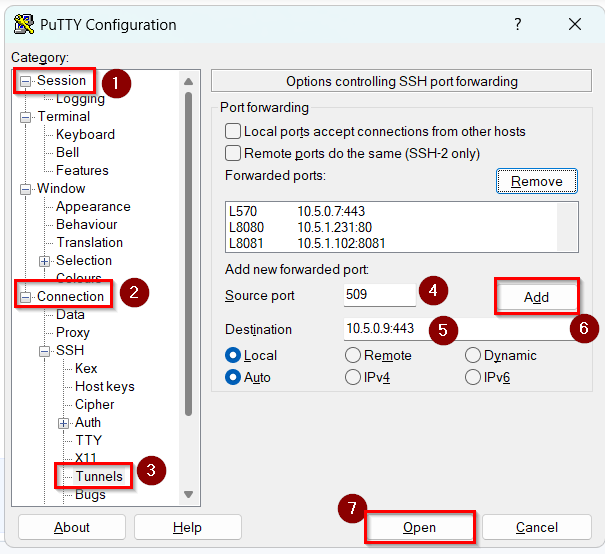Open the Keyboard category

point(85,134)
